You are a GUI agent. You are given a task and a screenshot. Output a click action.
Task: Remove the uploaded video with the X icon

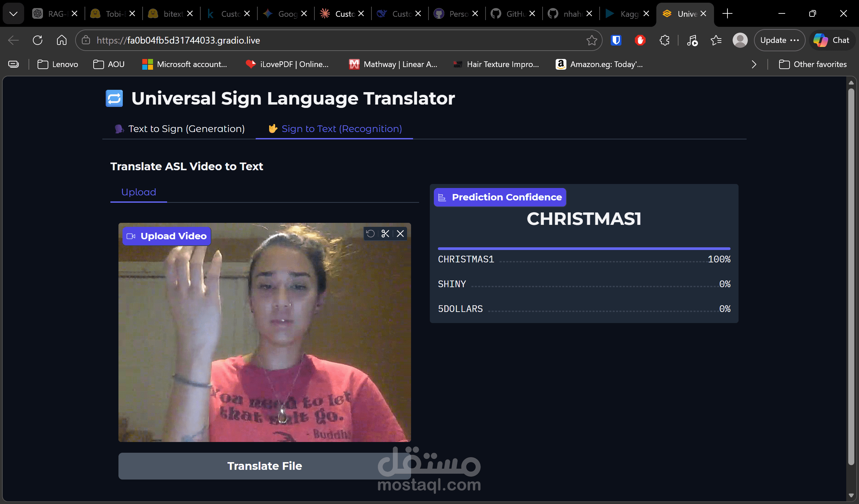click(400, 234)
